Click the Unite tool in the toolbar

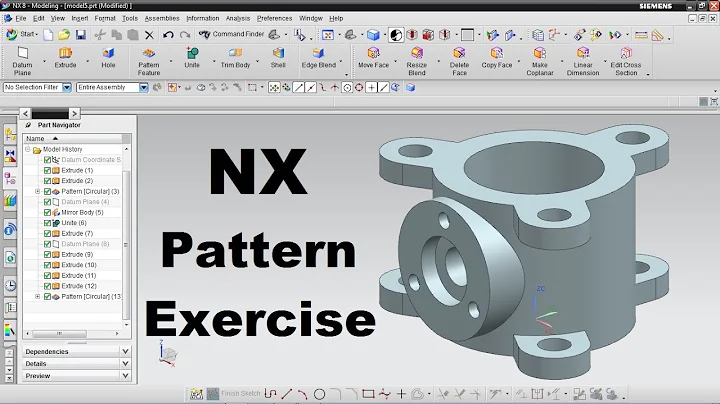pos(192,58)
